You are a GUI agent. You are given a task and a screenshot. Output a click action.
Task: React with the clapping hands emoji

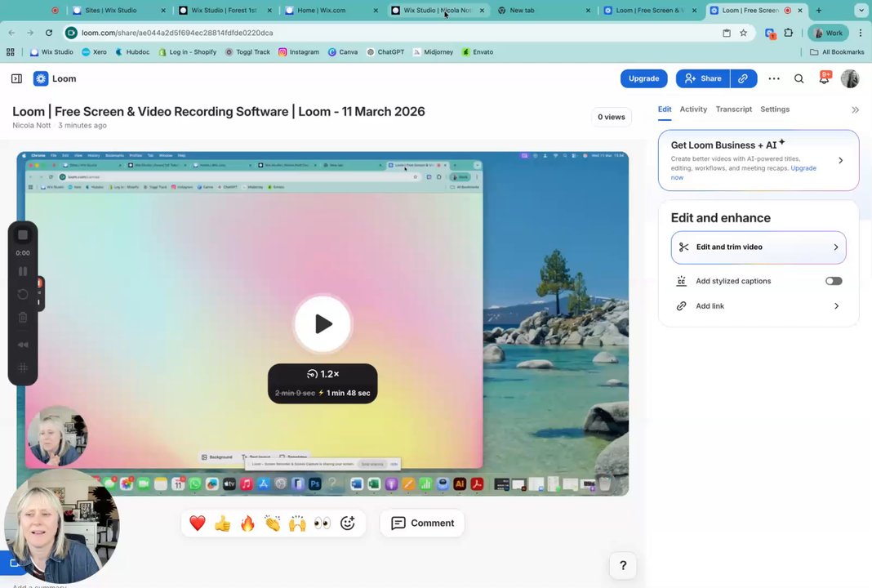(273, 523)
